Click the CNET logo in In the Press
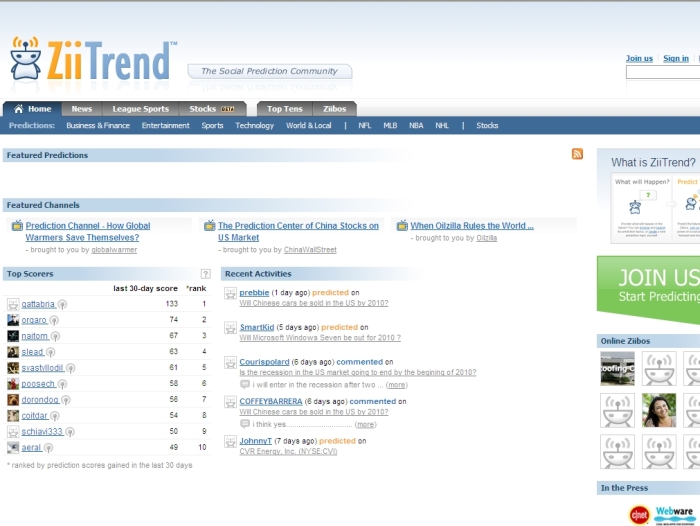The height and width of the screenshot is (526, 700). pos(639,515)
